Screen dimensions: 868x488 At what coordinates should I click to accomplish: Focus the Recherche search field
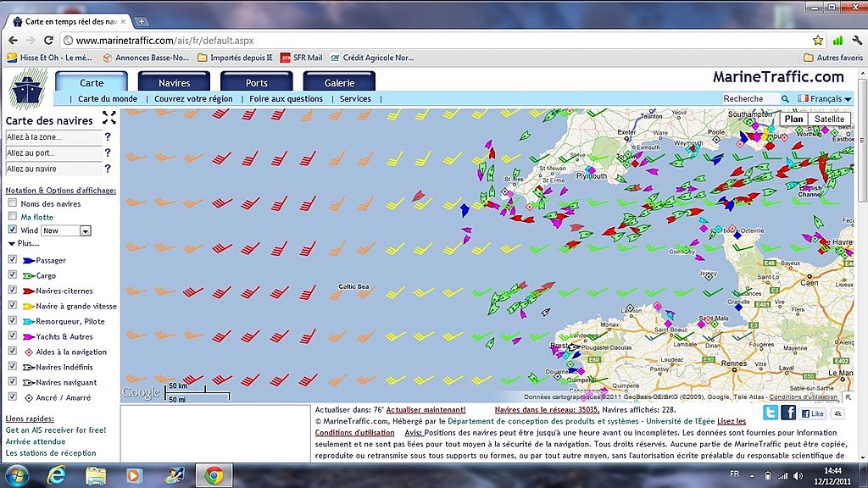pos(750,98)
